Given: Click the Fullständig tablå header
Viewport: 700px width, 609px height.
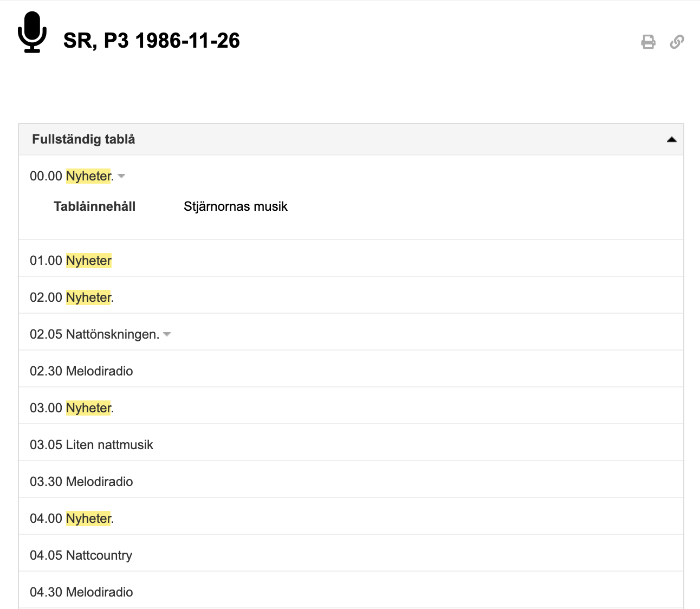Looking at the screenshot, I should (x=83, y=139).
